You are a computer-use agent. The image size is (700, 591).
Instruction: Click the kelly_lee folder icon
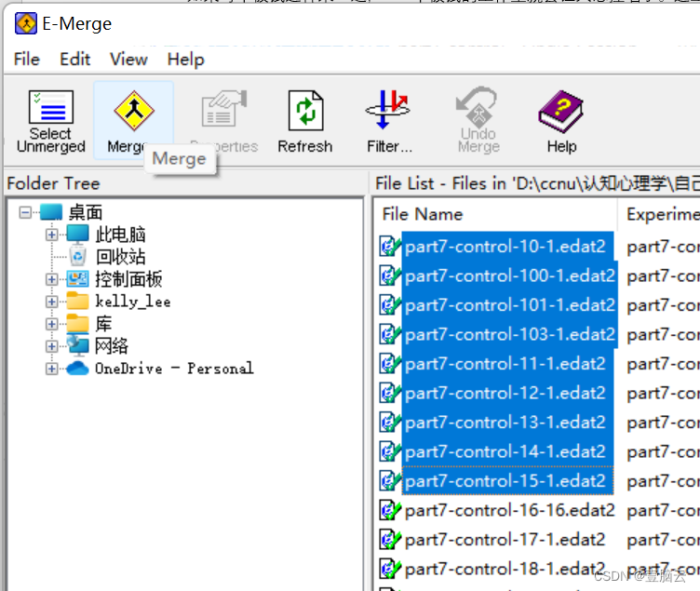pyautogui.click(x=77, y=301)
